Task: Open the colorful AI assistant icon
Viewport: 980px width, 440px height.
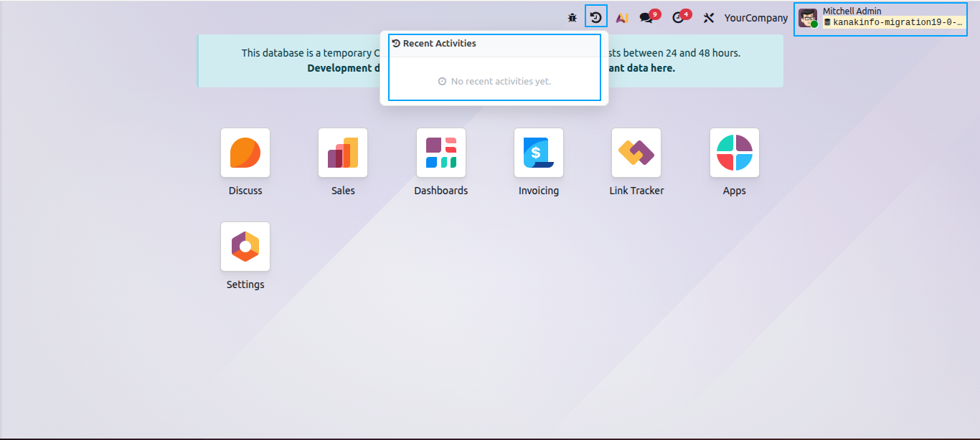Action: click(x=622, y=18)
